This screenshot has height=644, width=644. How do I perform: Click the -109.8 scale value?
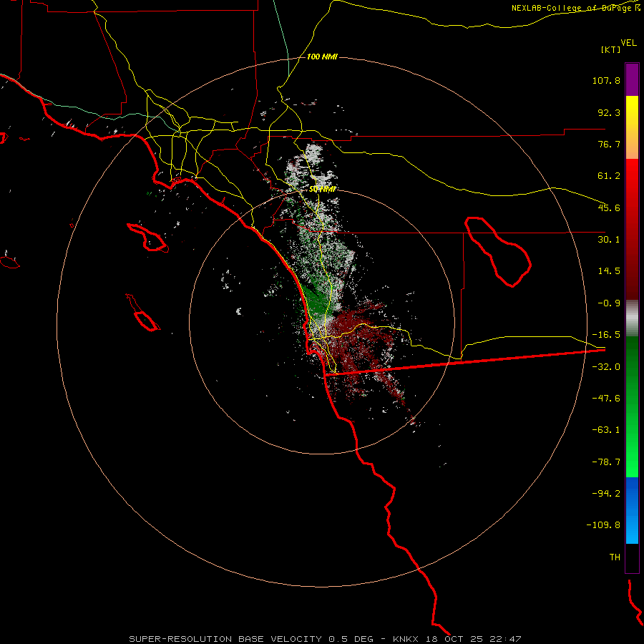(x=603, y=525)
